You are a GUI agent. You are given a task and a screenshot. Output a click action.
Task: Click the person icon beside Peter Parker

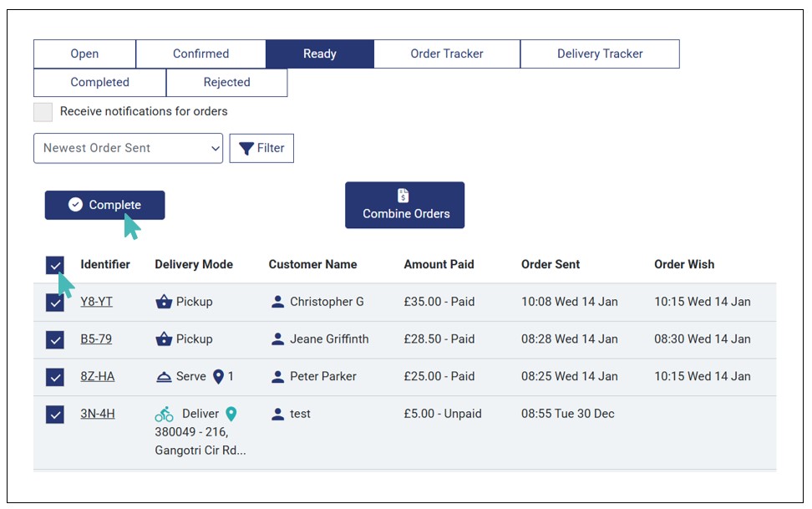[x=278, y=377]
